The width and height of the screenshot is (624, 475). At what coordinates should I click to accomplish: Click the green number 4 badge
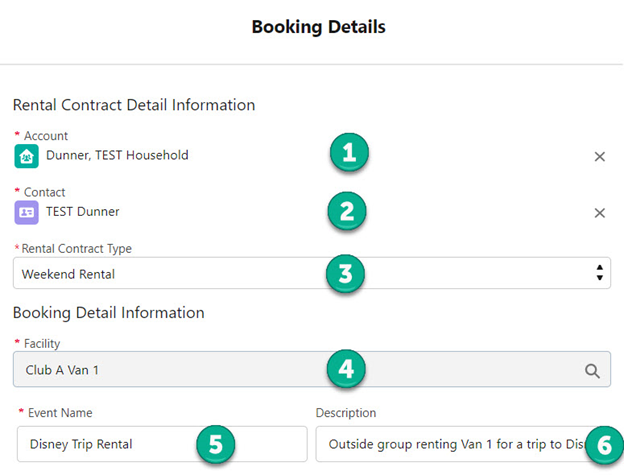tap(345, 369)
